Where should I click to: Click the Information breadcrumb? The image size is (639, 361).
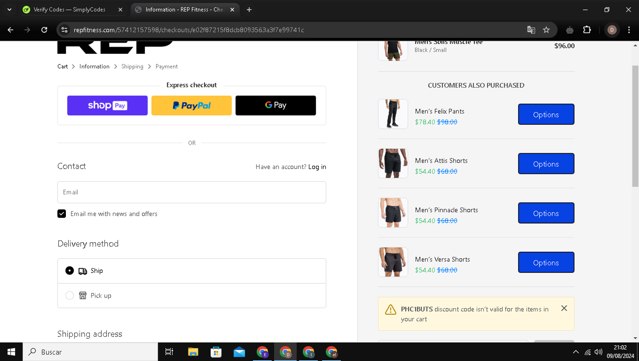point(94,66)
